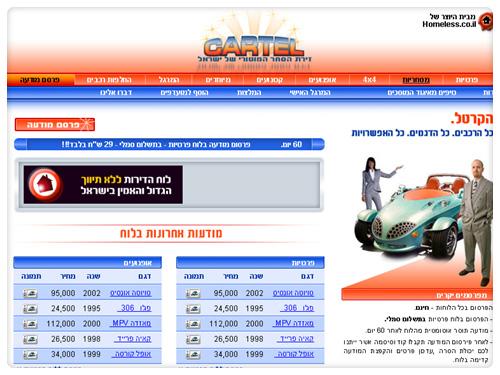
Task: Click the CARTEL site logo
Action: tap(254, 48)
